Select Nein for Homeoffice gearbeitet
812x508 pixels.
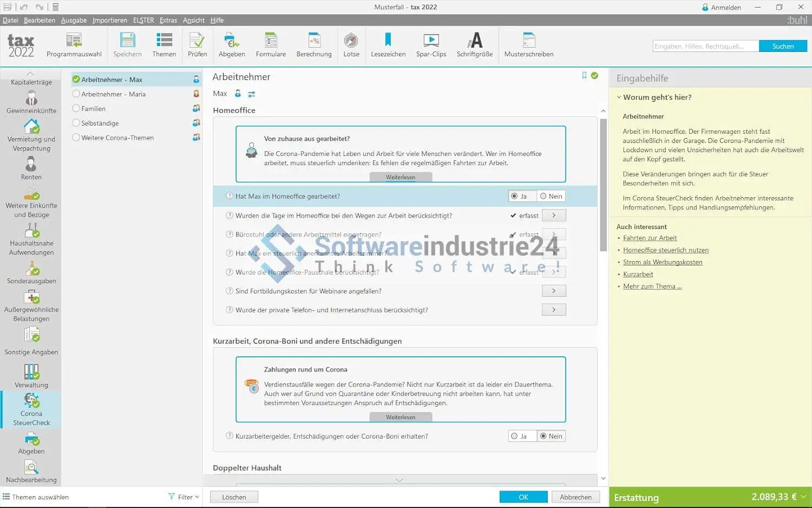tap(543, 196)
